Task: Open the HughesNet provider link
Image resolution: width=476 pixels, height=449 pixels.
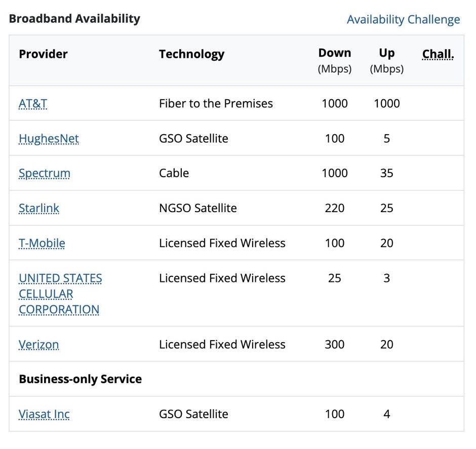Action: [x=49, y=139]
